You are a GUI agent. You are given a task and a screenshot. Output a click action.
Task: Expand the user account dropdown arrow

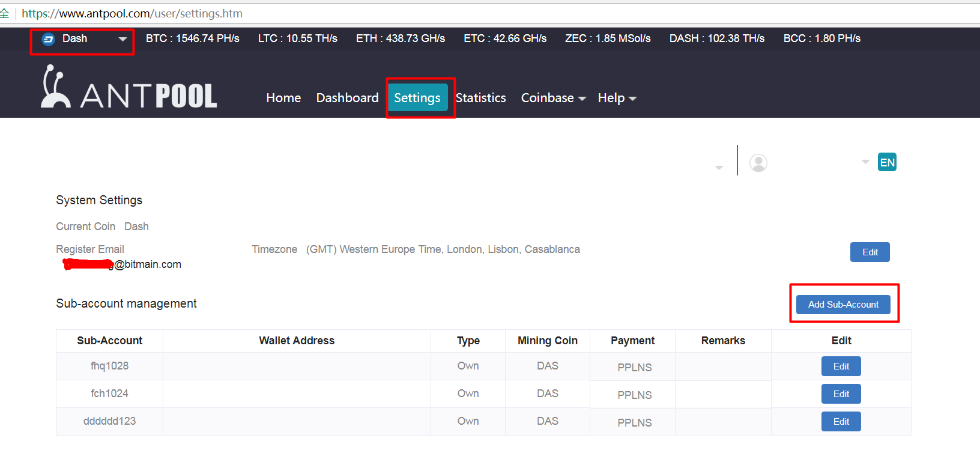coord(865,162)
